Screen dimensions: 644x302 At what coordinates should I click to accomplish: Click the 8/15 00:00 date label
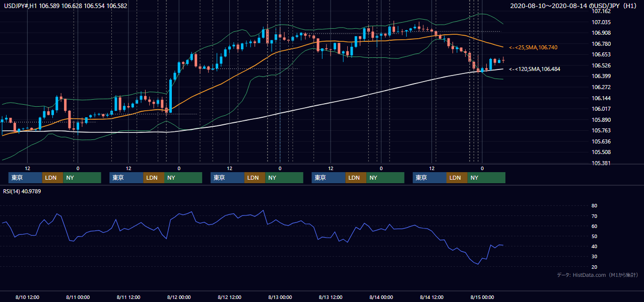click(482, 297)
